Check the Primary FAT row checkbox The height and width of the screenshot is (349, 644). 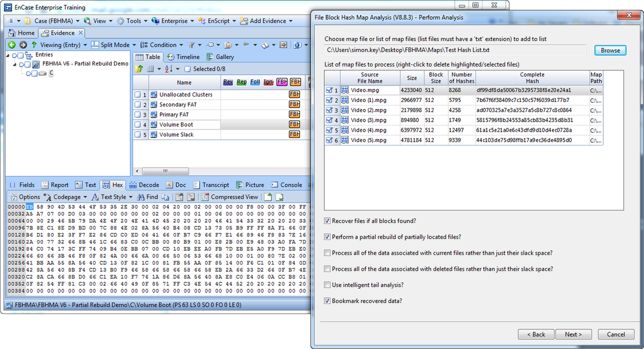pyautogui.click(x=137, y=115)
